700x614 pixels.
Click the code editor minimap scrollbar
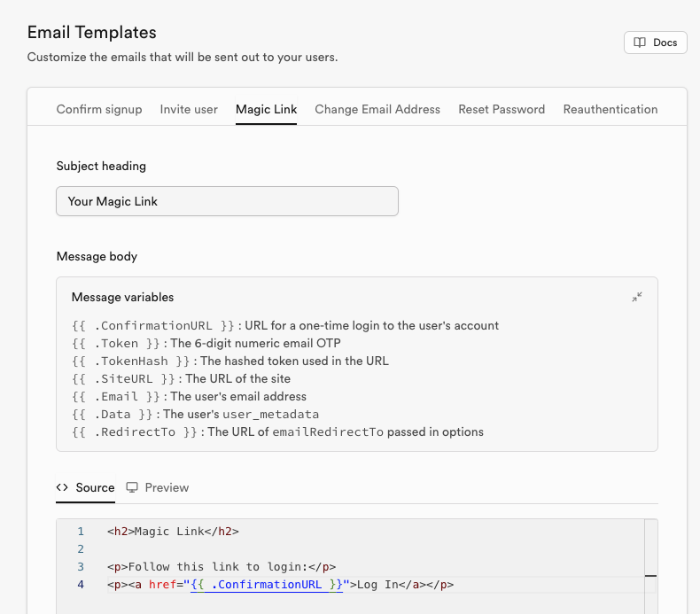click(x=650, y=567)
